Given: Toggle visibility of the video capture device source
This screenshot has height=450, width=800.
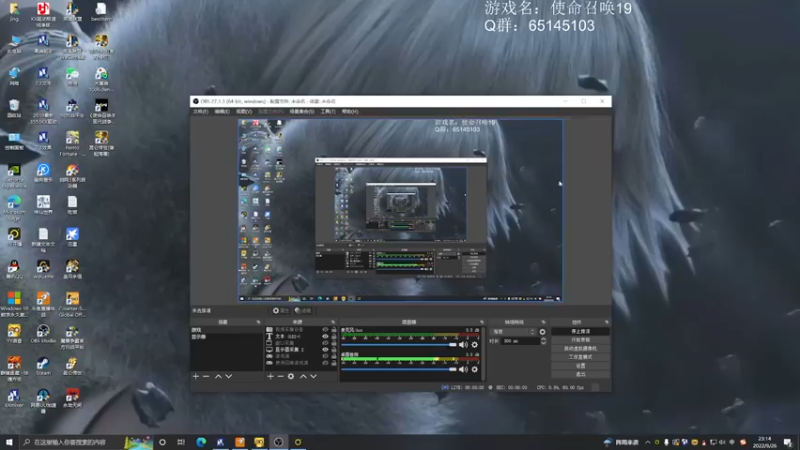Looking at the screenshot, I should pos(326,330).
